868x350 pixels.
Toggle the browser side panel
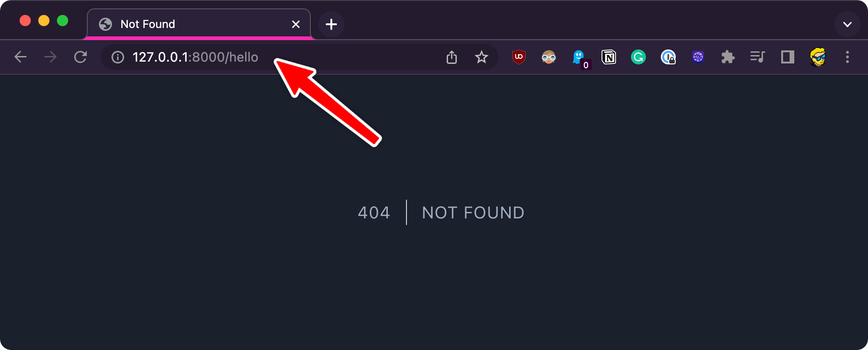click(x=788, y=57)
